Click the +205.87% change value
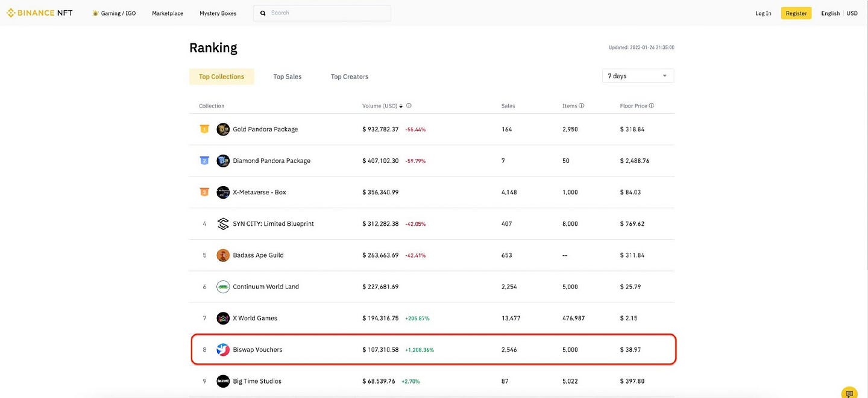Screen dimensions: 868x398 pyautogui.click(x=417, y=318)
